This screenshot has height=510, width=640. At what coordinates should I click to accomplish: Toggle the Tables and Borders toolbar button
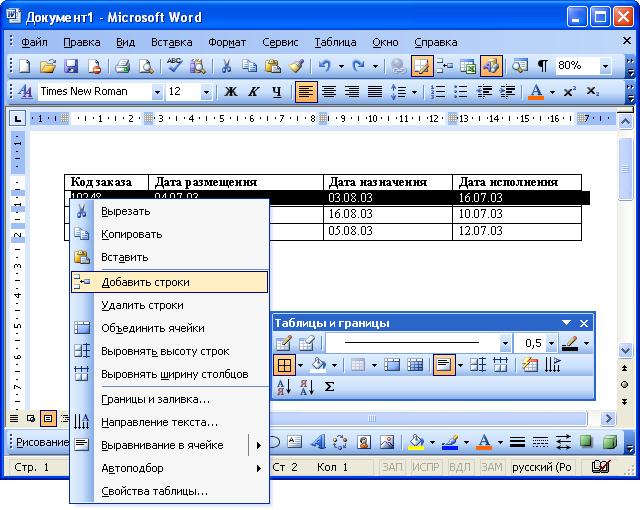[x=422, y=66]
